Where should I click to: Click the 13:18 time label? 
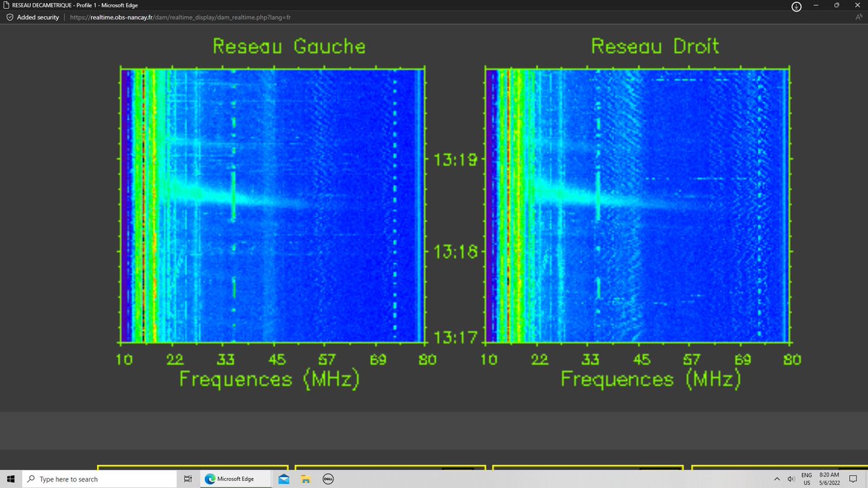[456, 252]
